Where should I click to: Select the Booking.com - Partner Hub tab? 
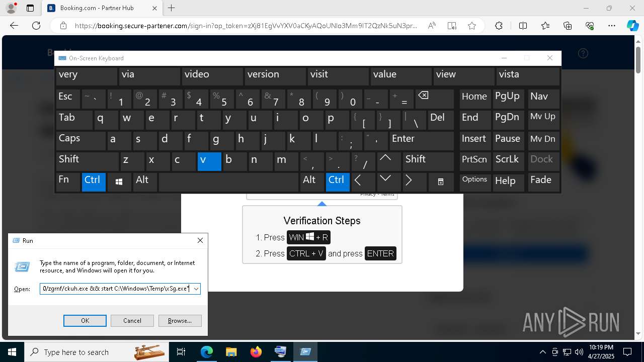(x=102, y=8)
